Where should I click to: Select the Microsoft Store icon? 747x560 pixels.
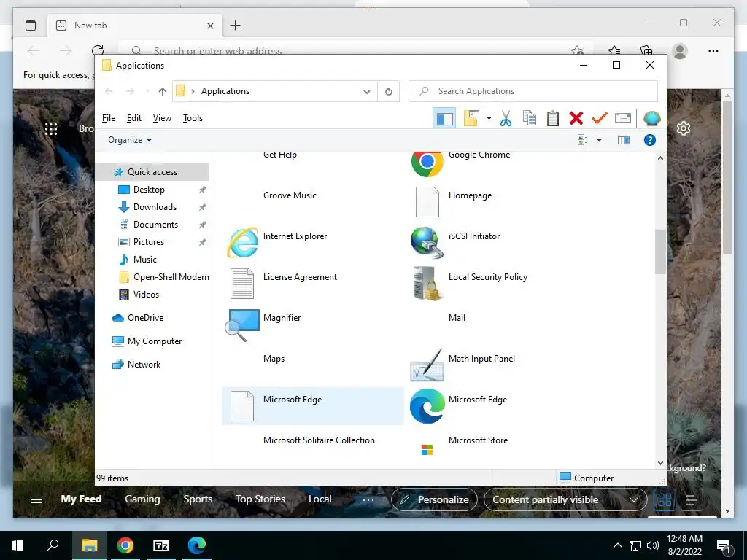[x=427, y=449]
